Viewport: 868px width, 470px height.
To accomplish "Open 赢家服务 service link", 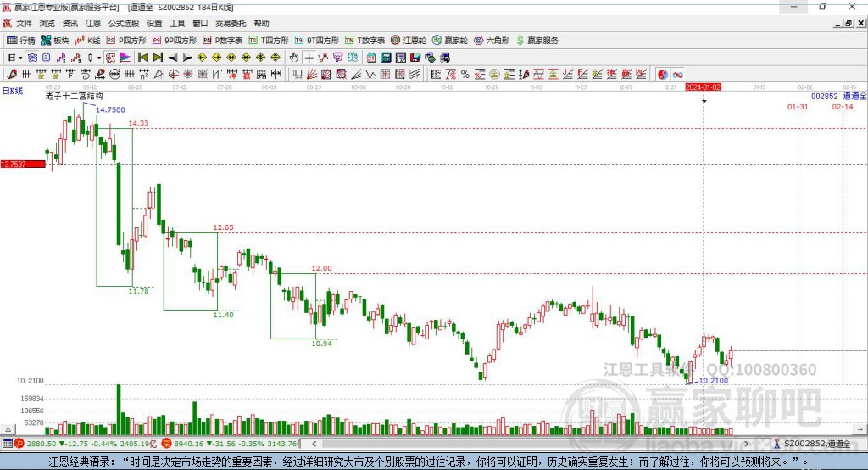I will pos(537,41).
